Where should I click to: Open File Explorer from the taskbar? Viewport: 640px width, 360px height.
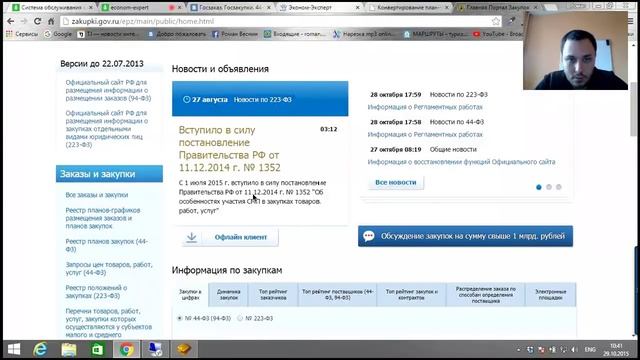pyautogui.click(x=69, y=349)
